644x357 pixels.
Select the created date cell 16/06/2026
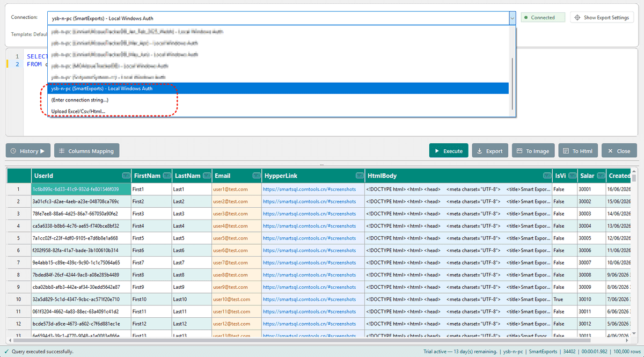pyautogui.click(x=619, y=189)
